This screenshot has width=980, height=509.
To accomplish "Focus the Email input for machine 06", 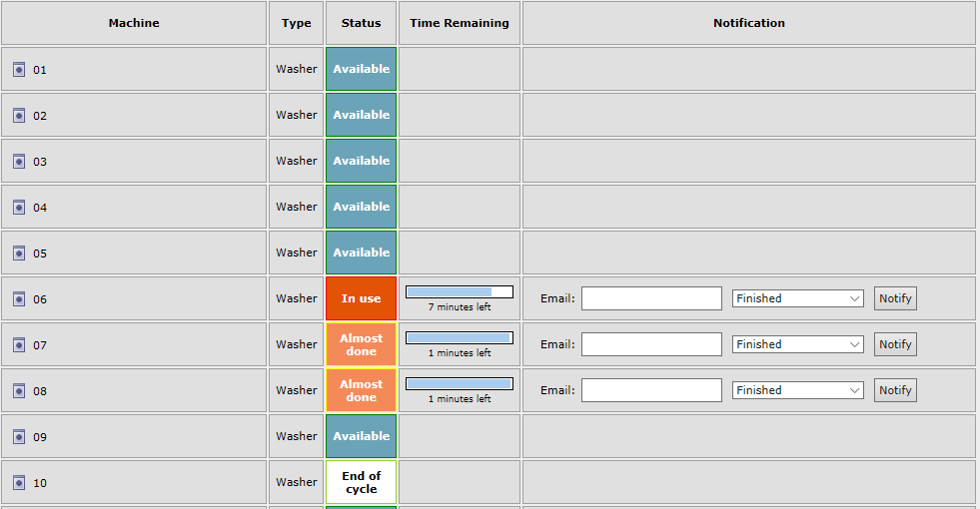I will click(651, 298).
